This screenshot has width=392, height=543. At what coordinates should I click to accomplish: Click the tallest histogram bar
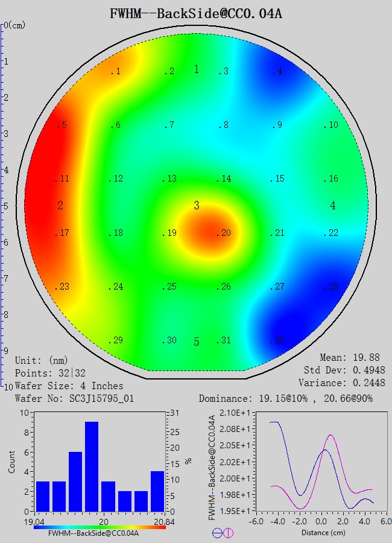click(92, 466)
